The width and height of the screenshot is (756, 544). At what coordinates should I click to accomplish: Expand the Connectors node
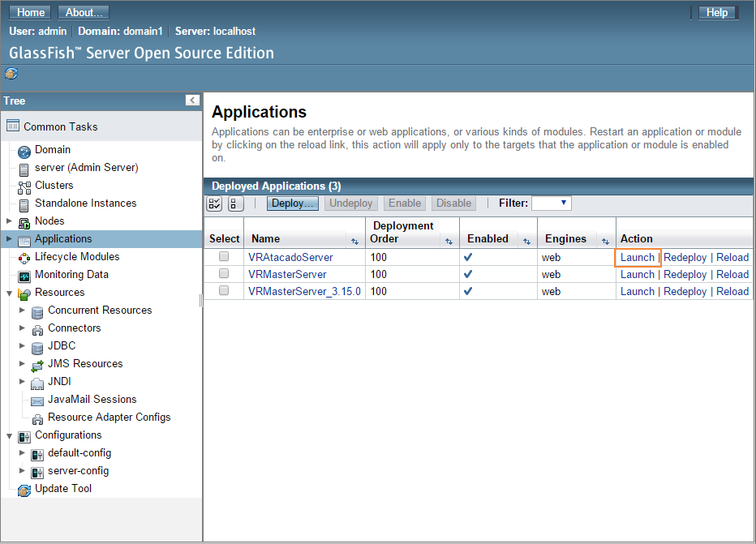point(22,328)
